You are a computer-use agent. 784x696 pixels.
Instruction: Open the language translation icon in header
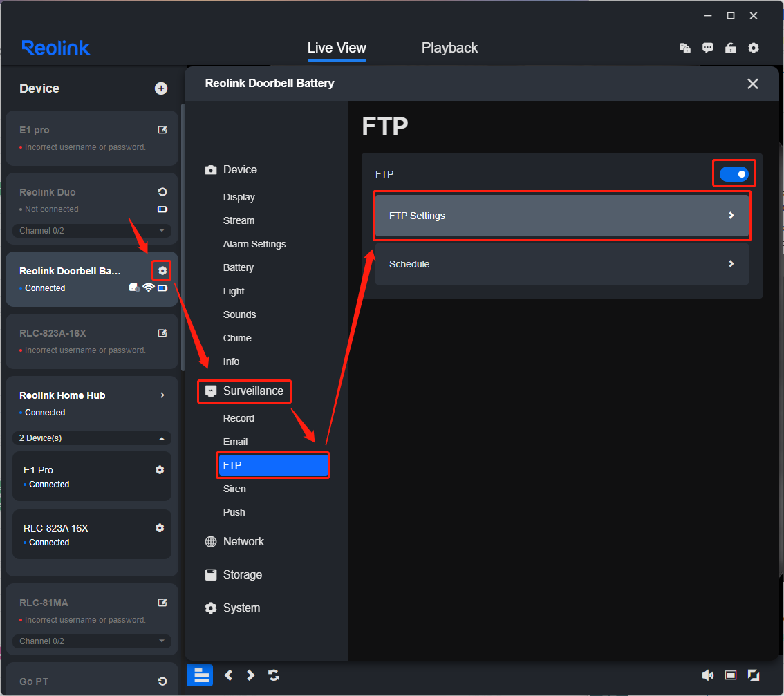click(x=685, y=48)
